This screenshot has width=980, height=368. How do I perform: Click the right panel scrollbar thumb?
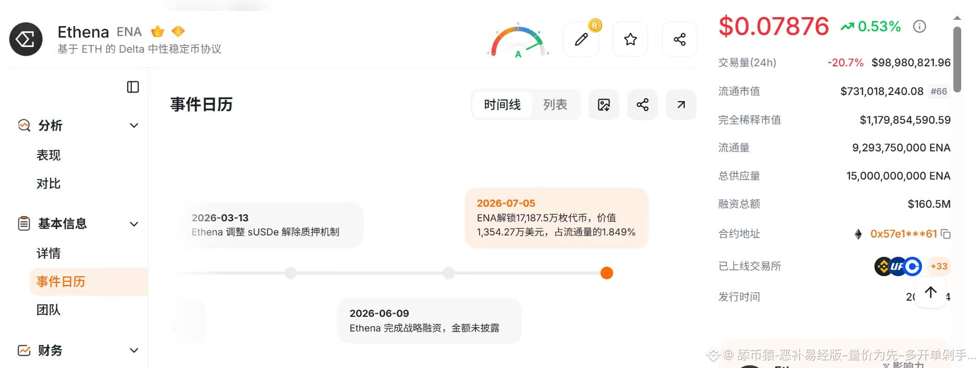point(957,59)
